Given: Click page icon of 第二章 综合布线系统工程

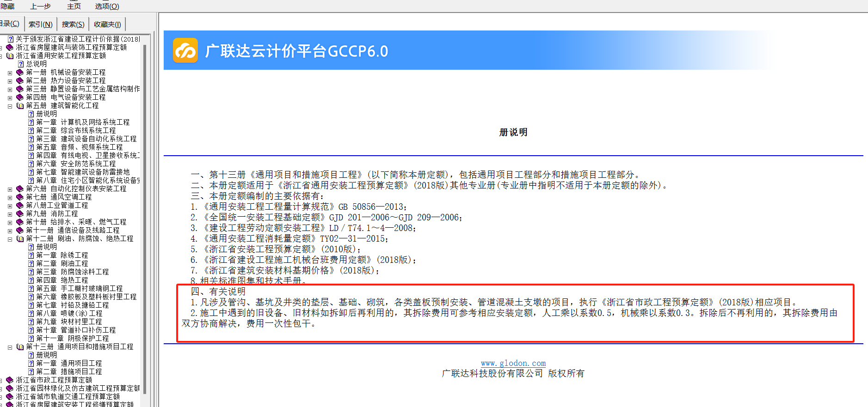Looking at the screenshot, I should point(31,130).
